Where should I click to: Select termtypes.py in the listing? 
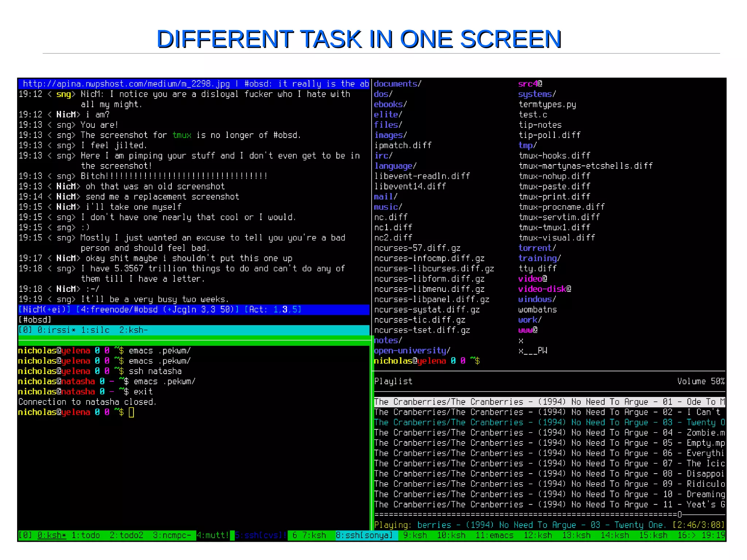547,104
